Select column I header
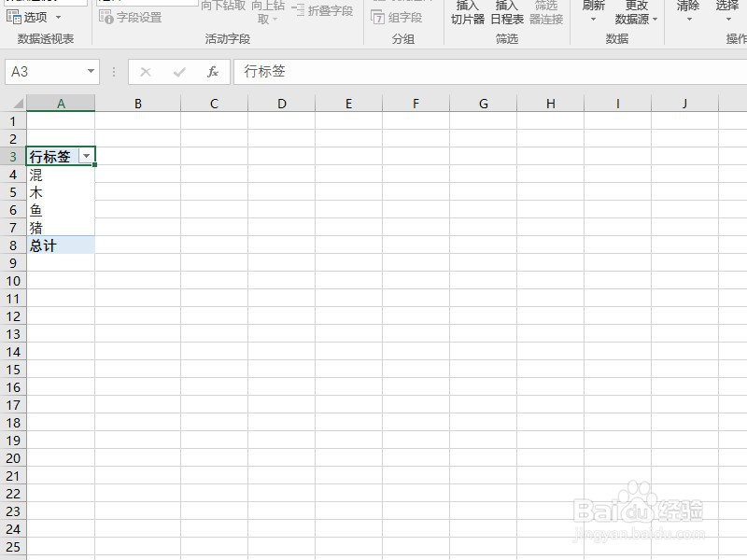 (x=617, y=104)
